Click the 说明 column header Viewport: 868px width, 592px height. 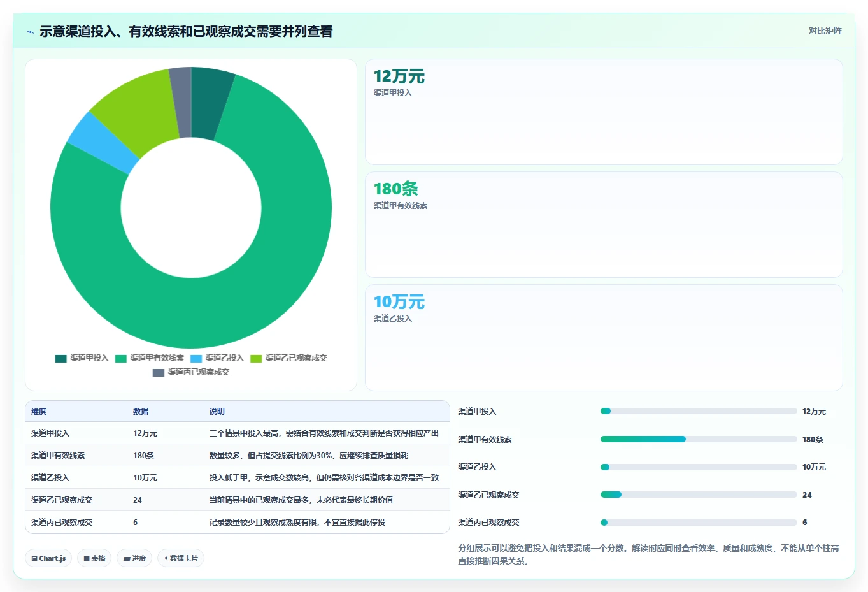pos(217,412)
